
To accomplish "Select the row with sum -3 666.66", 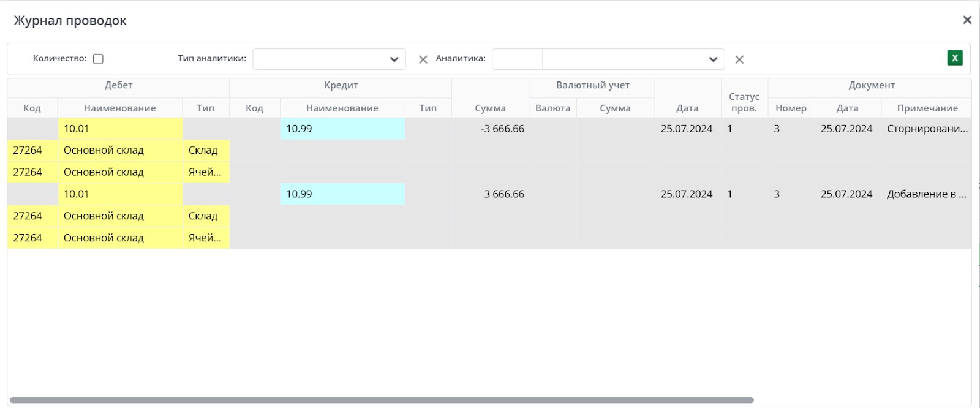I will click(x=502, y=129).
